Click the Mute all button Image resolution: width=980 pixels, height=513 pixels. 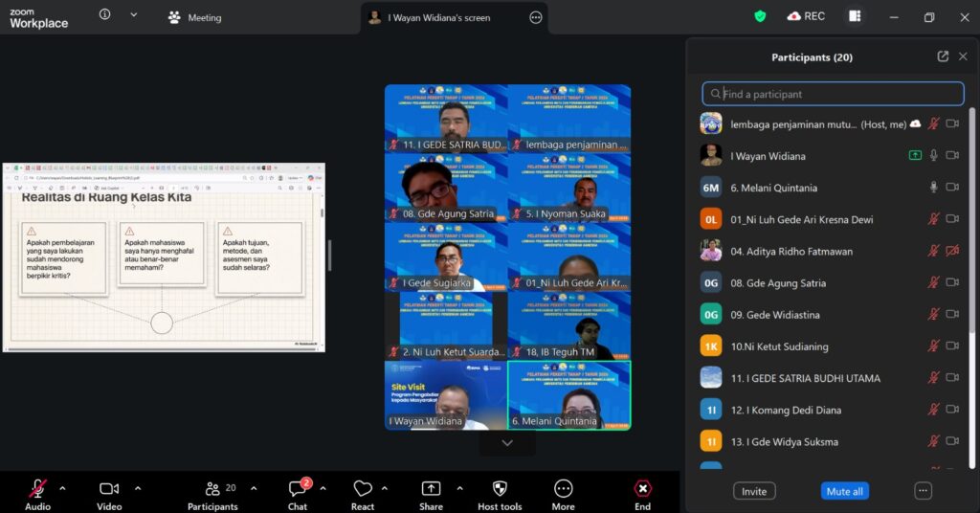point(844,491)
